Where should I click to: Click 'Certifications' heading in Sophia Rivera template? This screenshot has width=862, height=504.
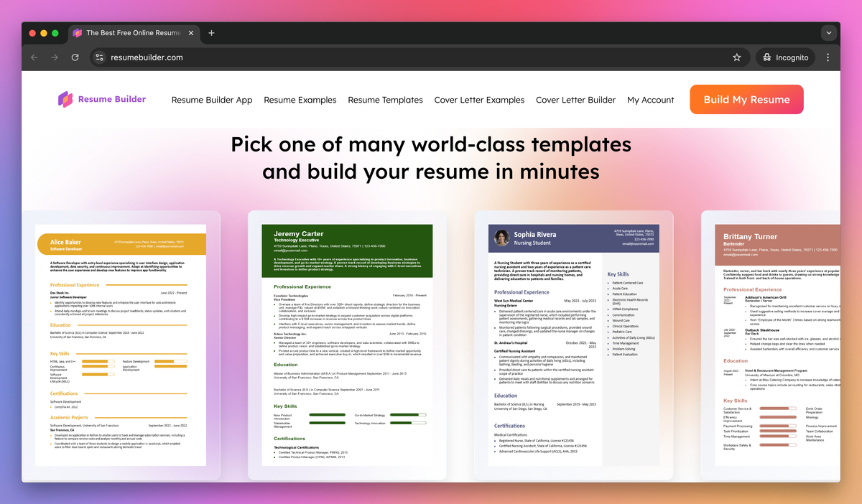509,426
